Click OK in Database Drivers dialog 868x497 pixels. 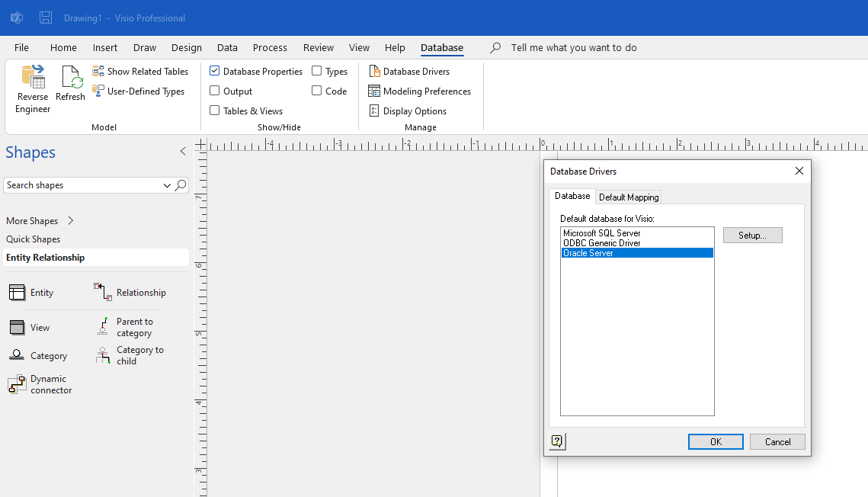click(x=716, y=441)
